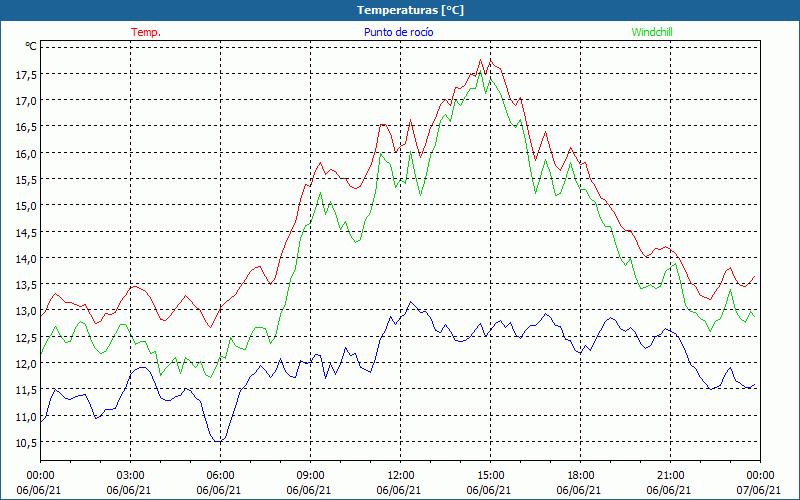Click the 15,5 y-axis value
Screen dimensions: 800x500
pyautogui.click(x=27, y=180)
